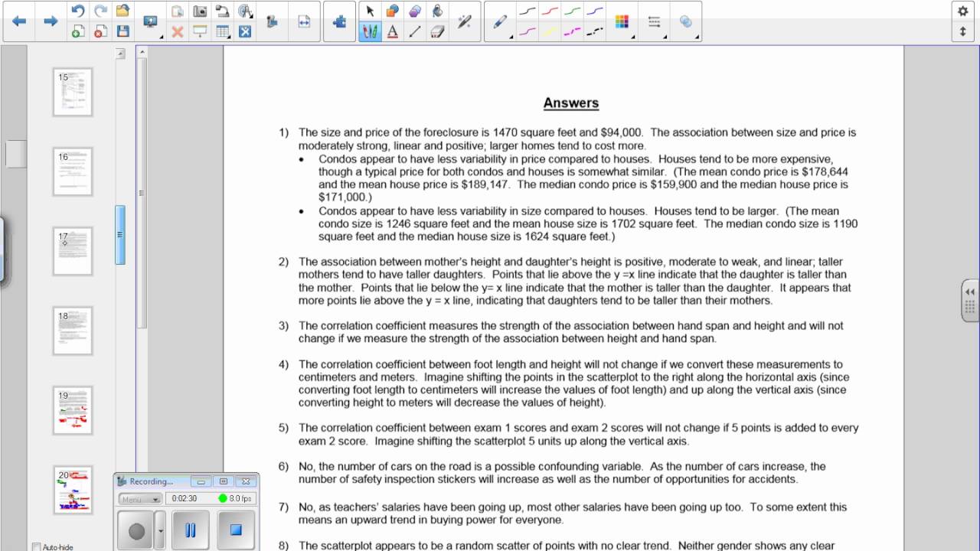Select the Pens tool
980x551 pixels.
coord(370,31)
